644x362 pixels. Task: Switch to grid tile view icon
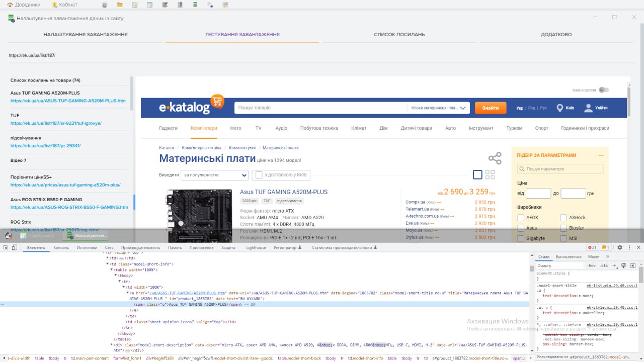coord(490,174)
